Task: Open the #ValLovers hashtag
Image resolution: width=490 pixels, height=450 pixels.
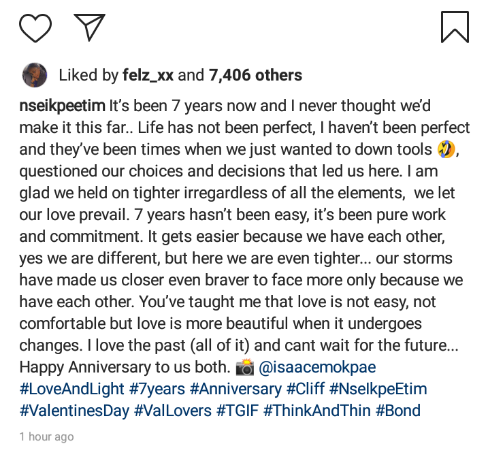Action: point(173,411)
